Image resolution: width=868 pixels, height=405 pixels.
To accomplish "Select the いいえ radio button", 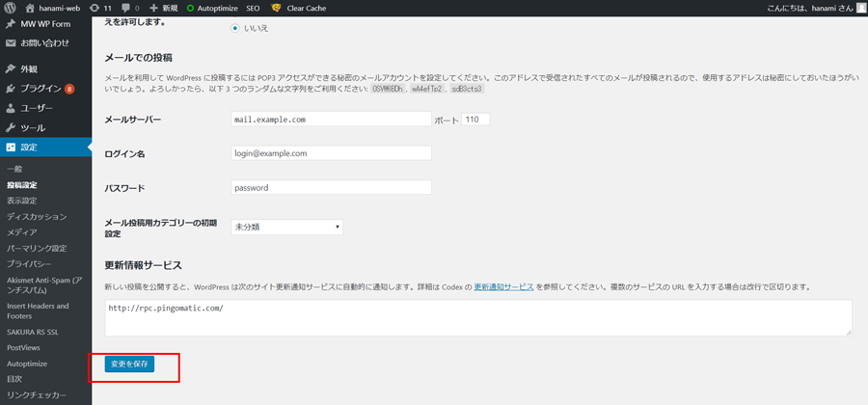I will [235, 28].
